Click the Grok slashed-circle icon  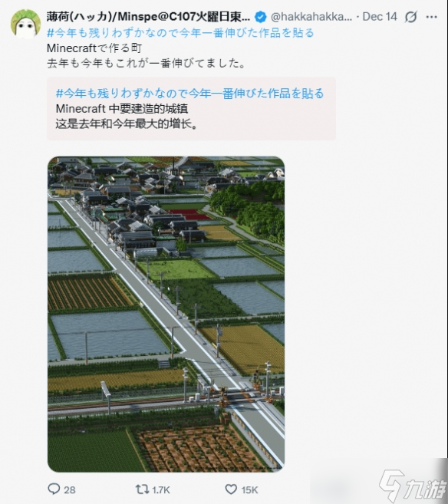tap(411, 17)
